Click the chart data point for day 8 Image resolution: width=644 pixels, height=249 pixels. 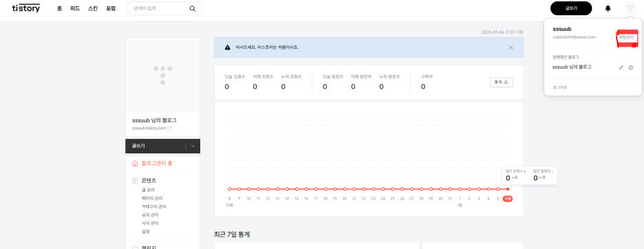point(230,189)
